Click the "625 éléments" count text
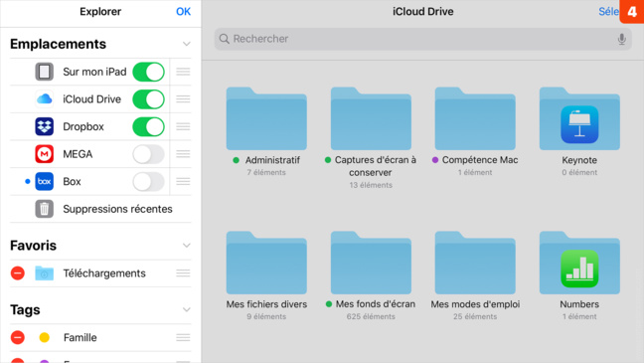This screenshot has width=644, height=363. 371,316
